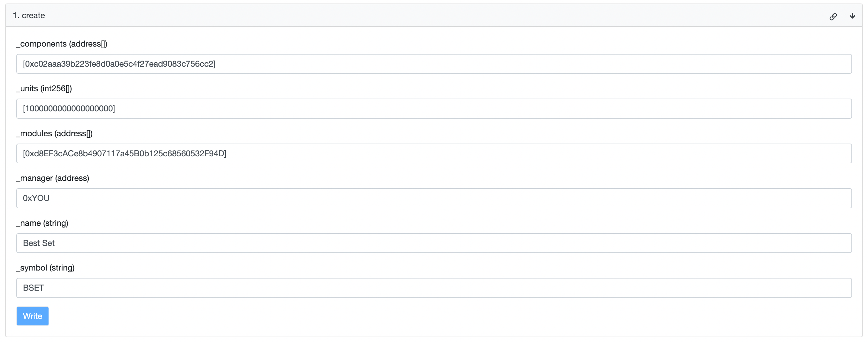Focus the _name field showing Best Set
Image resolution: width=868 pixels, height=342 pixels.
click(x=434, y=243)
